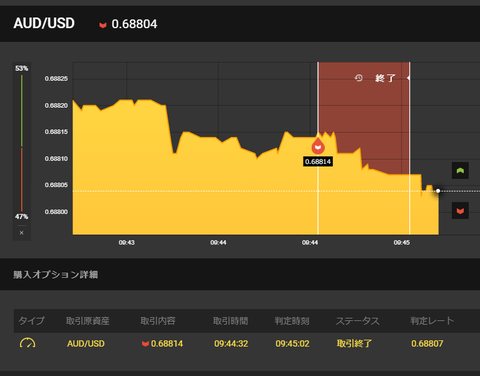Click the white current-price dot on the chart
The image size is (480, 376).
click(438, 191)
